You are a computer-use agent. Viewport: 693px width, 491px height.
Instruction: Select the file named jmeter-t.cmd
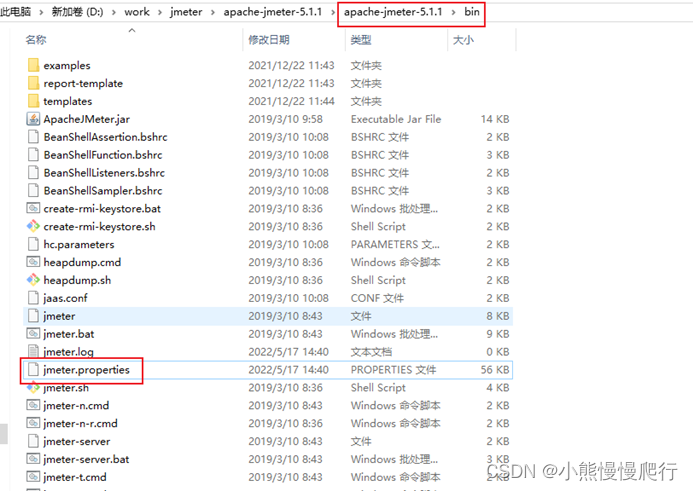coord(75,477)
